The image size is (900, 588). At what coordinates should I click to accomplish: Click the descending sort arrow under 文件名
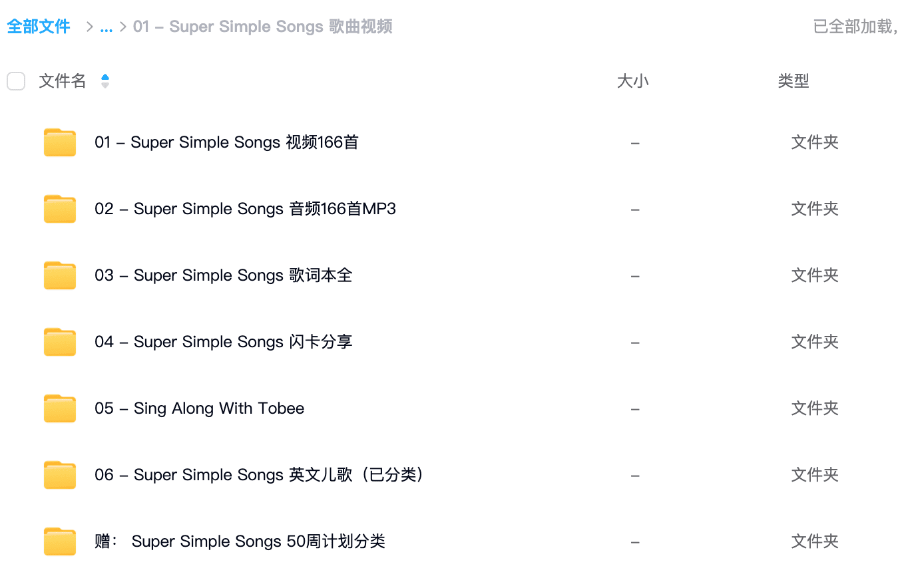pos(105,85)
